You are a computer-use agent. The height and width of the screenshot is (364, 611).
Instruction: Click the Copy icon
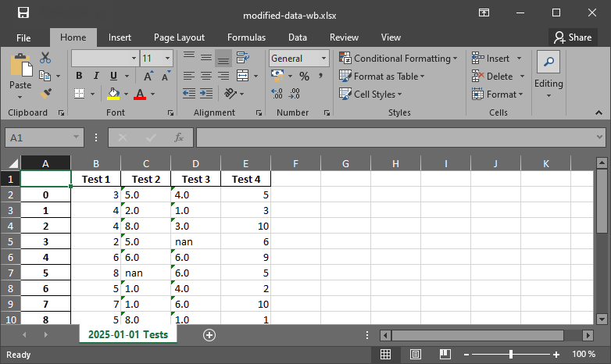pyautogui.click(x=45, y=76)
